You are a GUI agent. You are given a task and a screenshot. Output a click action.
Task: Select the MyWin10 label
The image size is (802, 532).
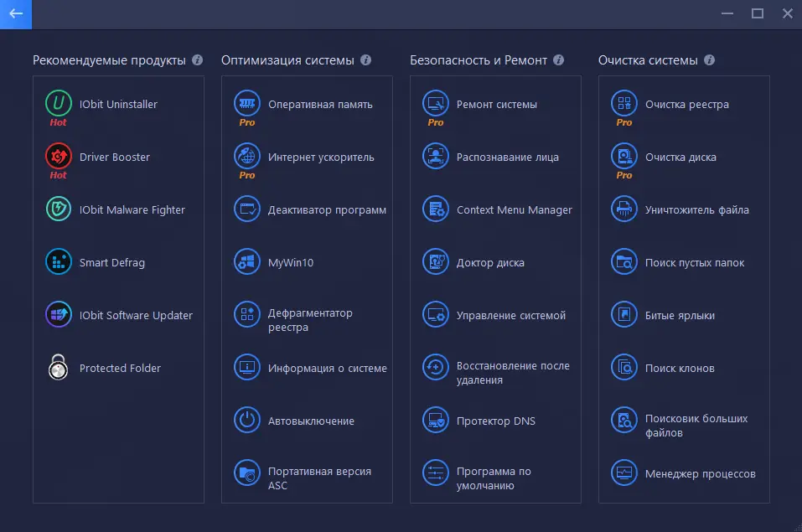[291, 262]
